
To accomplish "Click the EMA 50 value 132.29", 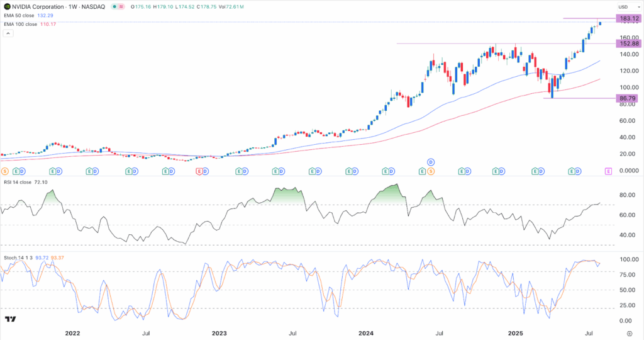I will coord(45,16).
